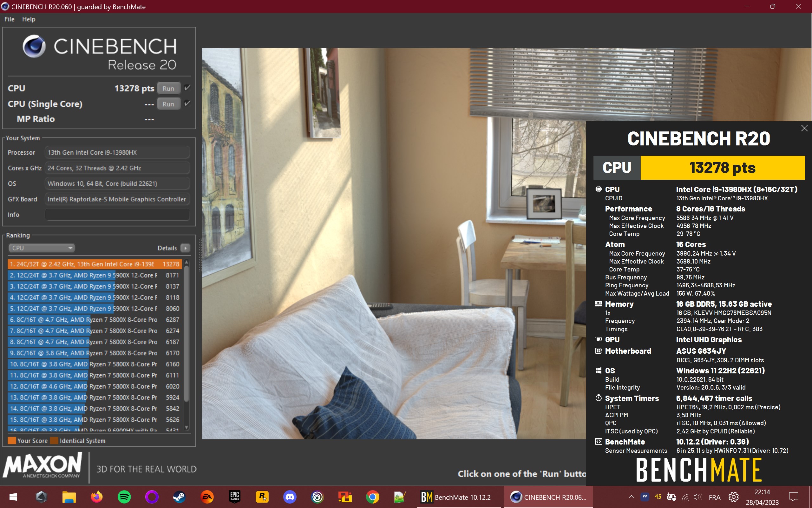
Task: Select ranking row 4 with score 8118
Action: pyautogui.click(x=95, y=297)
